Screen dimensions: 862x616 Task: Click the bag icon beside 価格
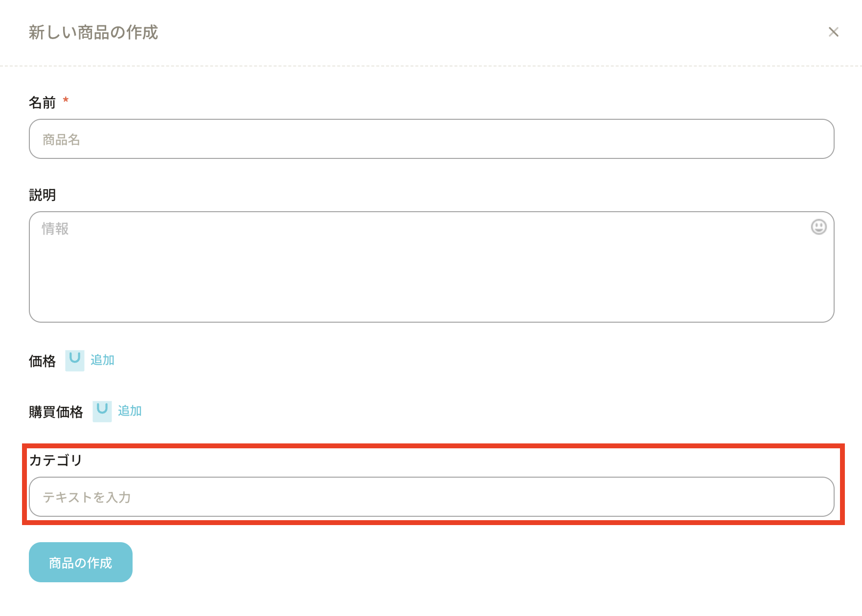(75, 360)
